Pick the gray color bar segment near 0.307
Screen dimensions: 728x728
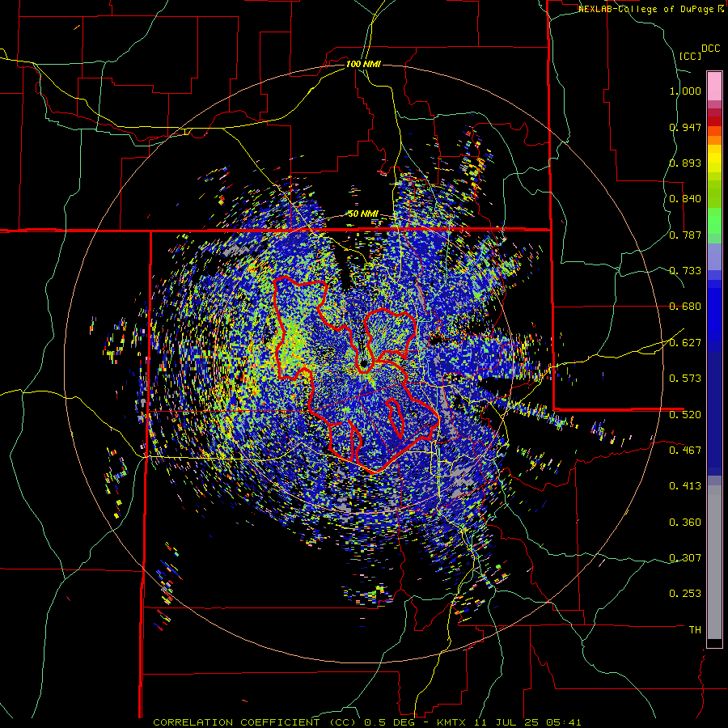coord(714,562)
